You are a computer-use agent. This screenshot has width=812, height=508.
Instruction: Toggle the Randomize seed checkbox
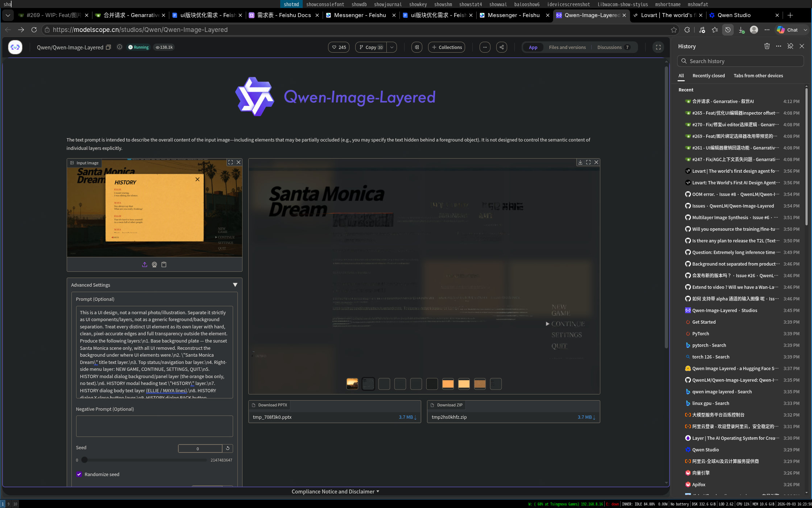tap(79, 474)
